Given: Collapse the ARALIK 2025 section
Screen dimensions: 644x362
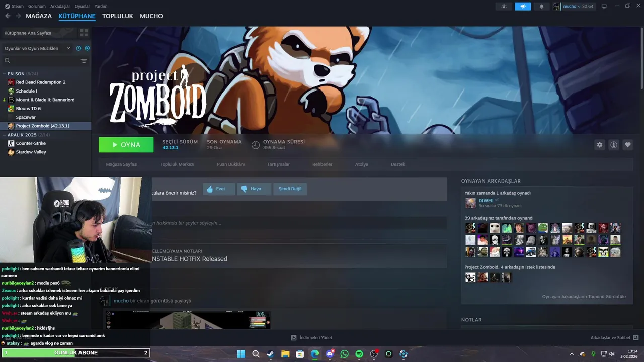Looking at the screenshot, I should pyautogui.click(x=5, y=135).
